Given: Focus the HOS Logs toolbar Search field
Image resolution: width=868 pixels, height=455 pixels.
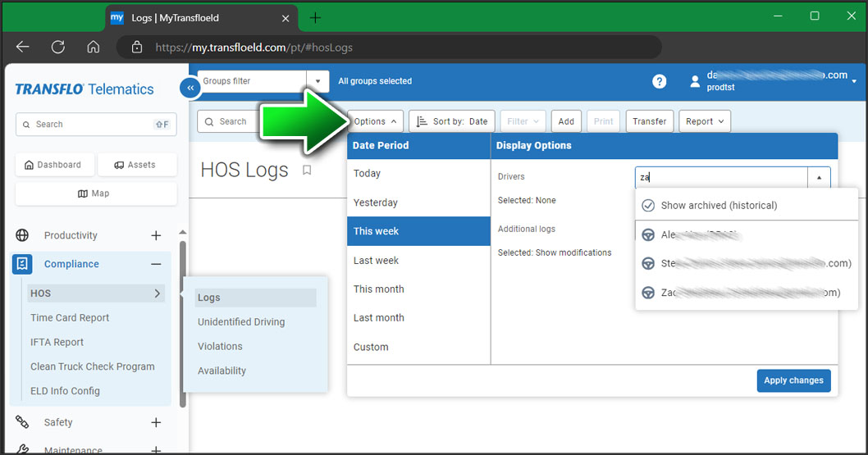Looking at the screenshot, I should [x=228, y=121].
